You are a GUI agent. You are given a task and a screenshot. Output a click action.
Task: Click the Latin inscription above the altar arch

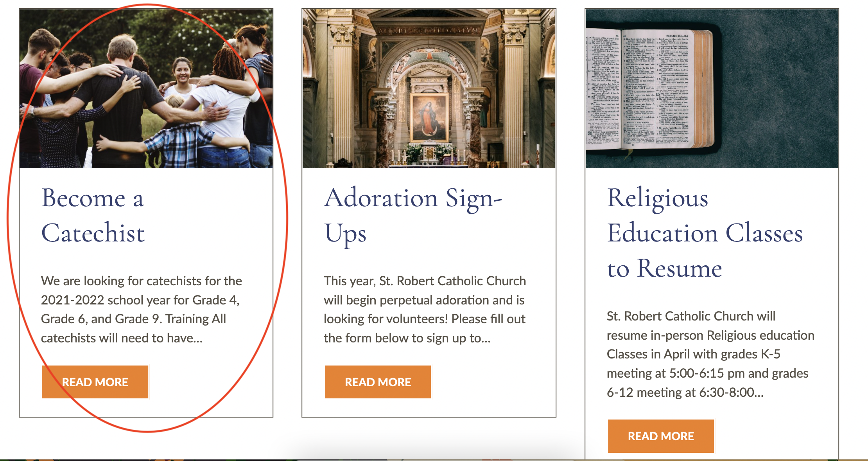point(429,31)
